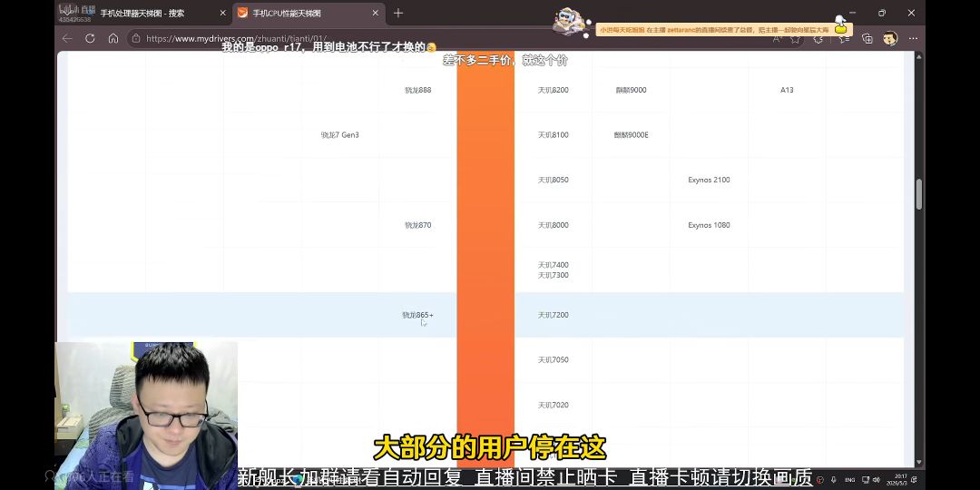The image size is (980, 490).
Task: Select the 手机CPU性能天梯图 tab
Action: [308, 13]
